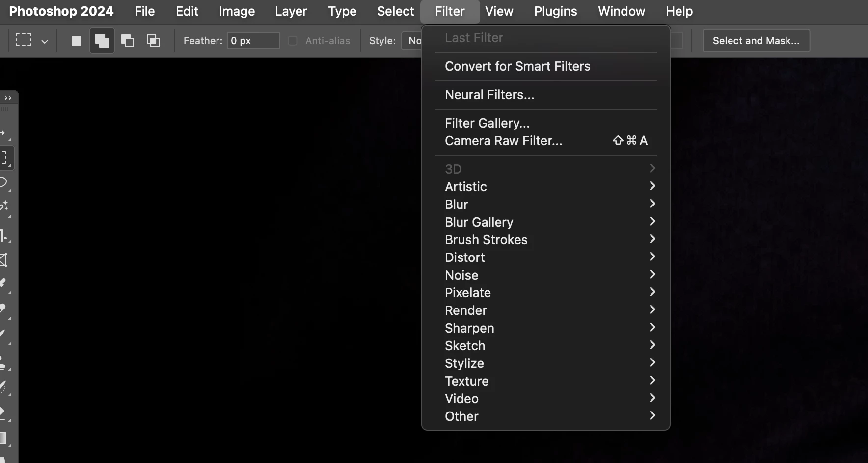Viewport: 868px width, 463px height.
Task: Select the Spot Healing Brush tool
Action: pyautogui.click(x=4, y=309)
